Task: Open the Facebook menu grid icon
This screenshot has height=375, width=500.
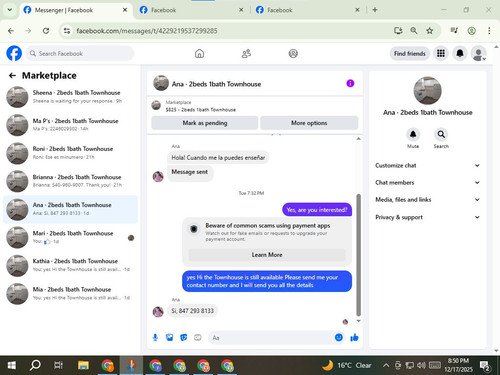Action: coord(441,53)
